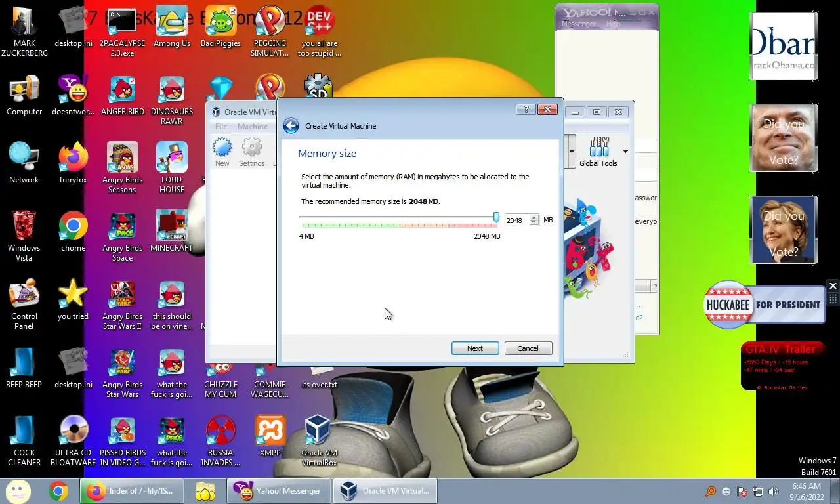This screenshot has width=840, height=504.
Task: Open Messenger menu in Yahoo window
Action: pos(579,24)
